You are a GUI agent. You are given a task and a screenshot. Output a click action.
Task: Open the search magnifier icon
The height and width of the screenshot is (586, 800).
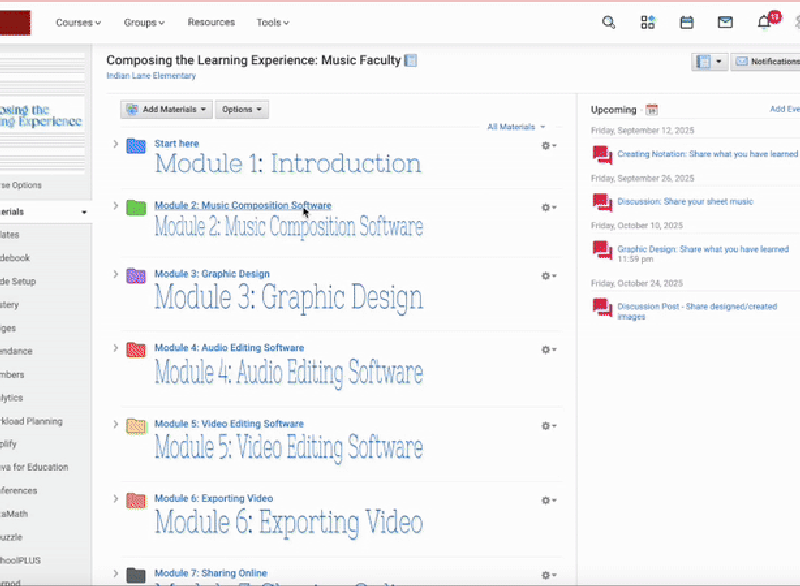pos(609,22)
